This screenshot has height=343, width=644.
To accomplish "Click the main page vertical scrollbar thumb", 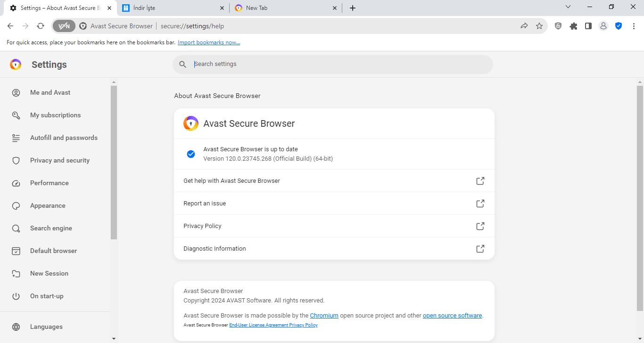I will point(640,198).
